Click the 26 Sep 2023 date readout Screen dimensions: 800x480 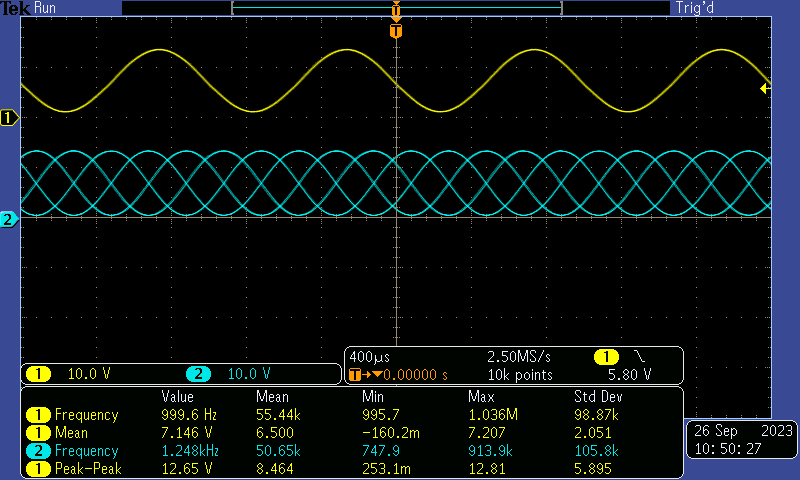click(x=743, y=431)
